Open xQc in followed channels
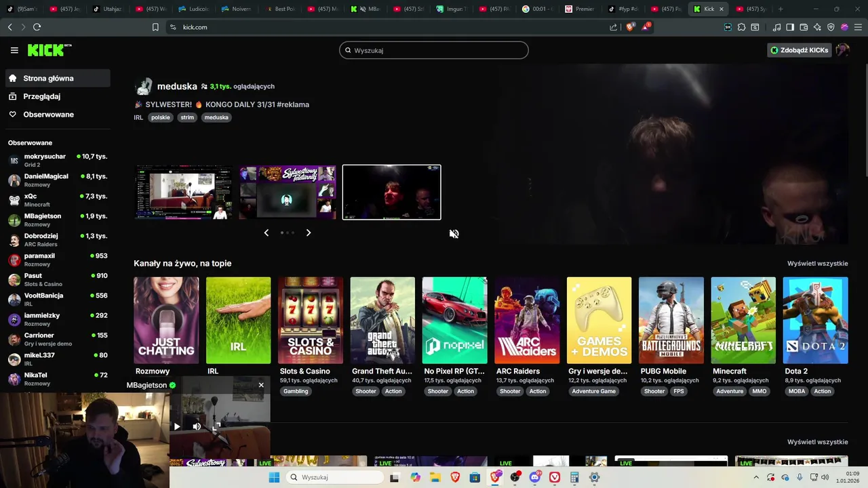This screenshot has width=868, height=488. [58, 200]
